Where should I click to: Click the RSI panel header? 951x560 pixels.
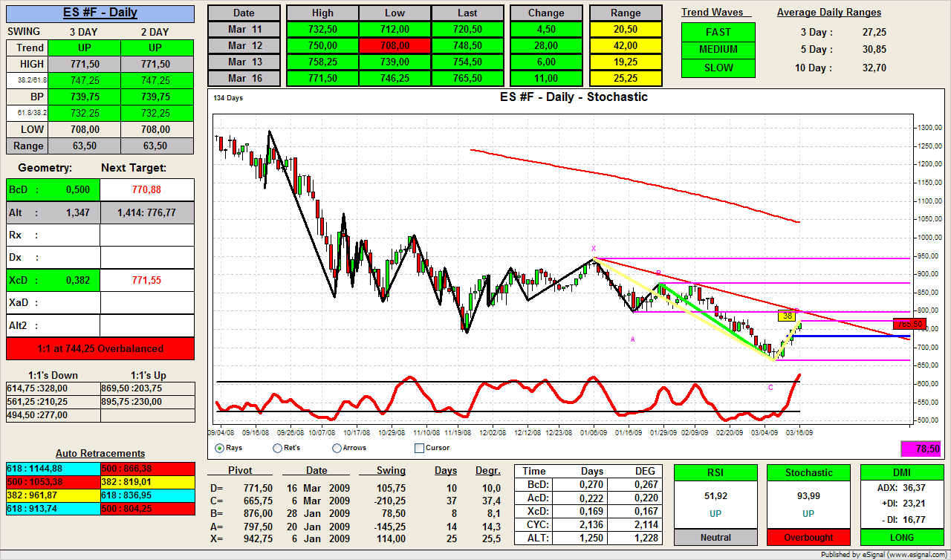pos(715,473)
